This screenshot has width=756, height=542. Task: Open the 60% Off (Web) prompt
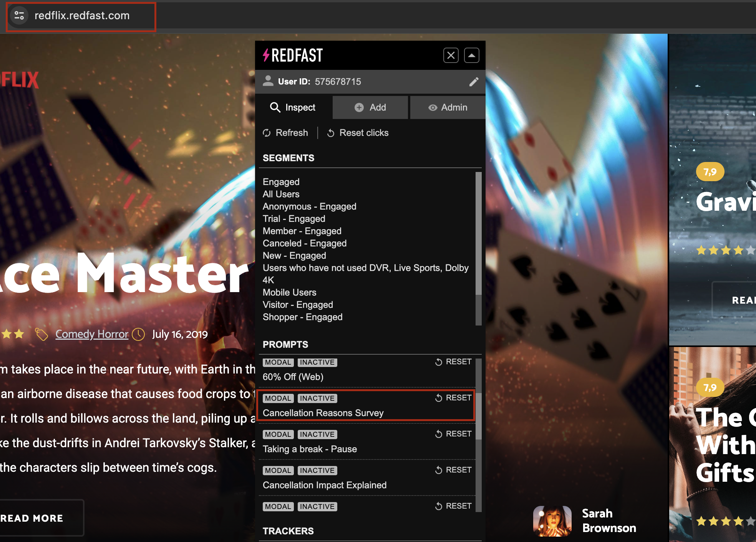tap(293, 377)
